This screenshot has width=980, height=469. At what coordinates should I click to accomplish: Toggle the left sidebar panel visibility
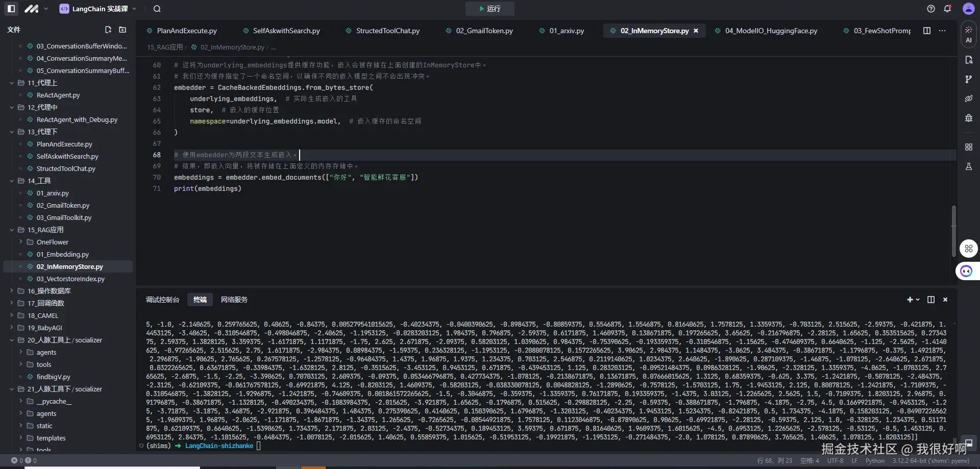click(x=11, y=9)
